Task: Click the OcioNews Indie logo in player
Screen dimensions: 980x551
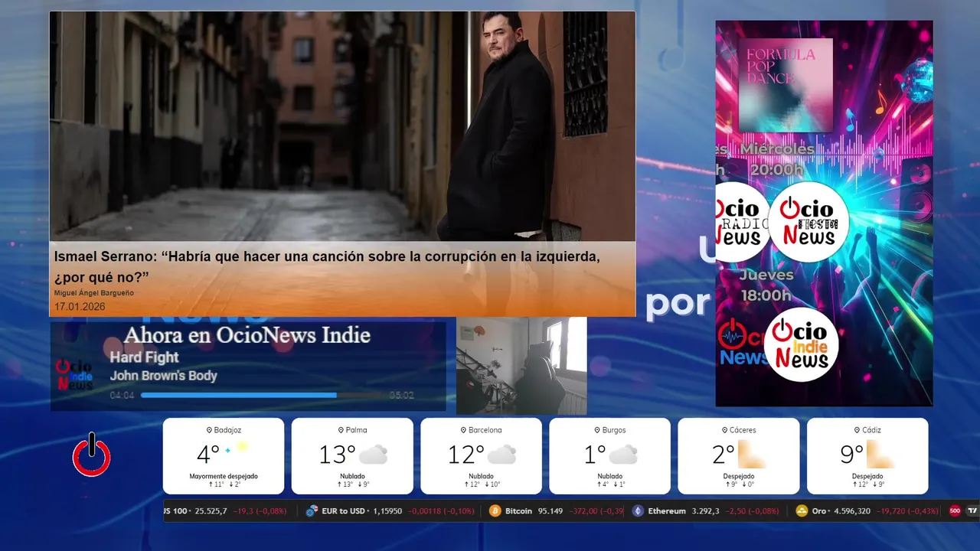Action: click(75, 375)
